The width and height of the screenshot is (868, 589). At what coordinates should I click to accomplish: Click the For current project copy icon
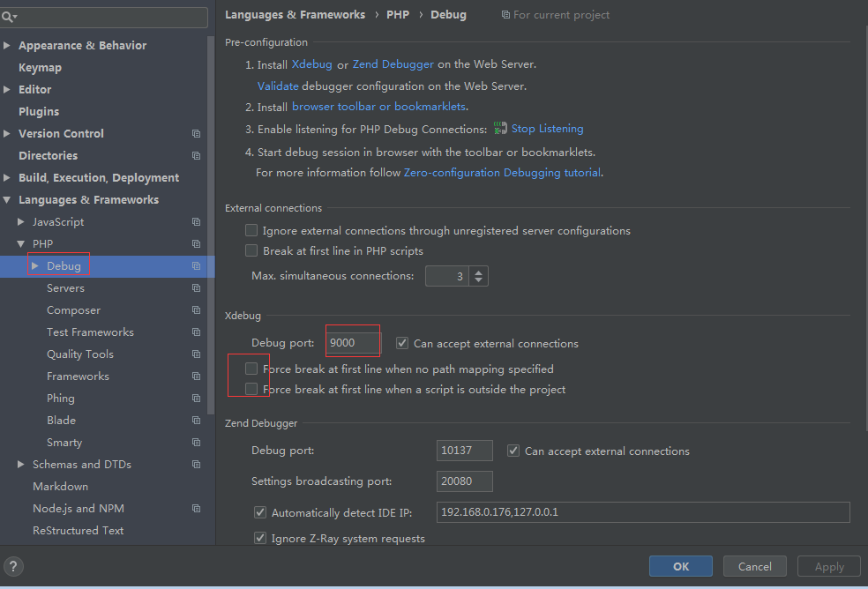[x=505, y=15]
